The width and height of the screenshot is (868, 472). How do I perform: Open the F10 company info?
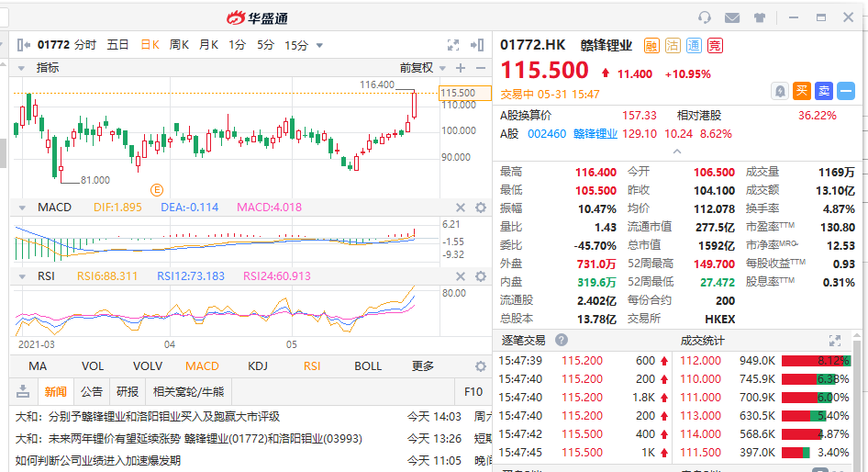(x=473, y=392)
